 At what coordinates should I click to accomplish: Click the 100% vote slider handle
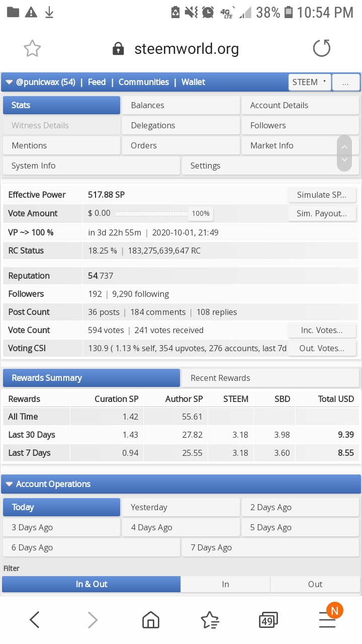click(201, 213)
